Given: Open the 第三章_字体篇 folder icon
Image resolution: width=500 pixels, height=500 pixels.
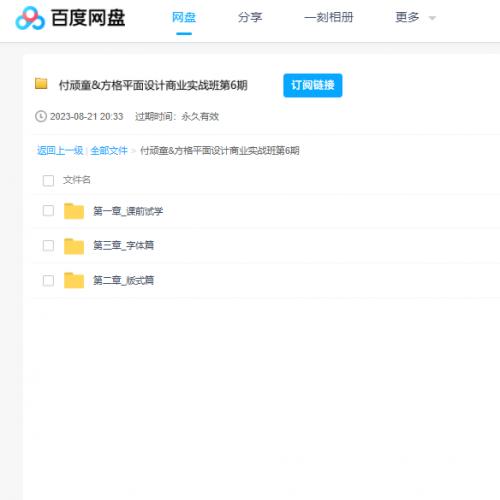Looking at the screenshot, I should [x=74, y=246].
